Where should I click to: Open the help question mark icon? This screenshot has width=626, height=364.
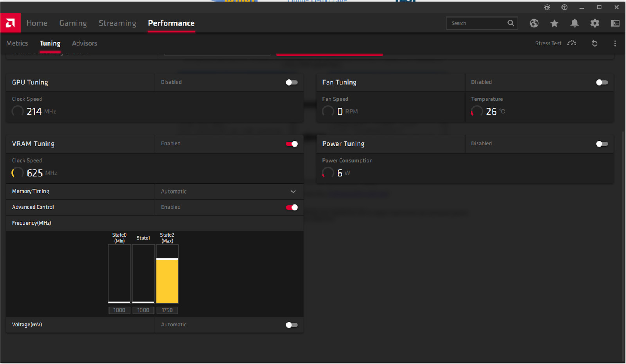click(x=564, y=7)
